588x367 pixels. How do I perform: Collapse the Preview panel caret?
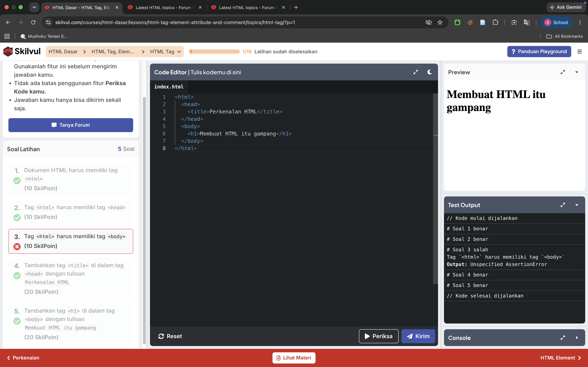click(x=577, y=72)
